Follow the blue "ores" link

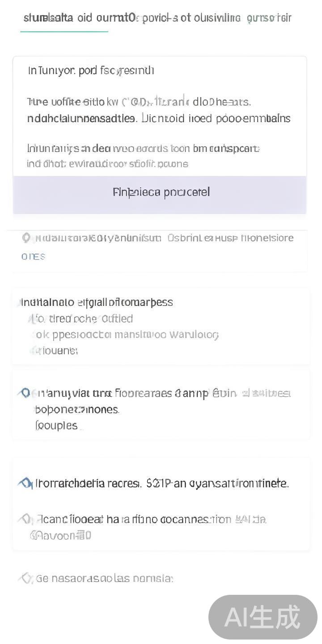click(33, 256)
